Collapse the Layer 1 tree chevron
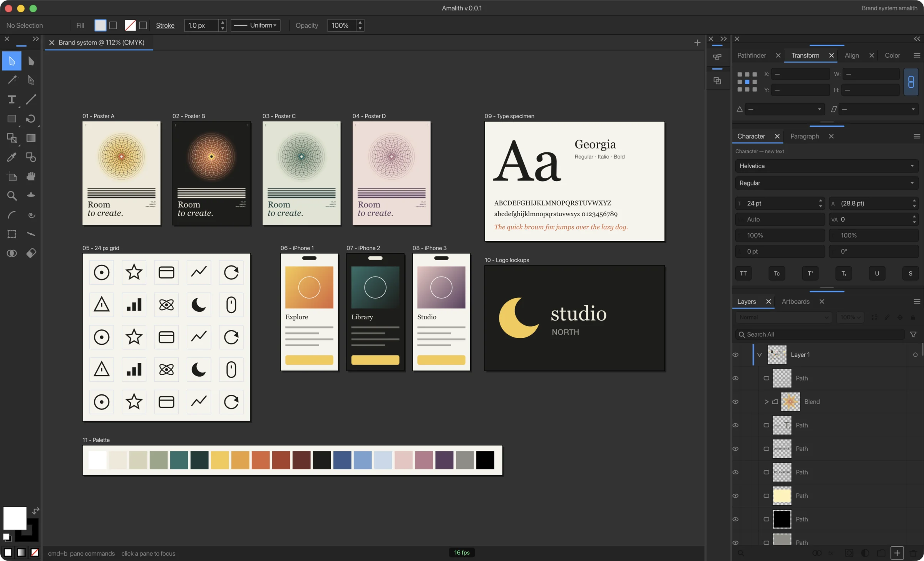Image resolution: width=924 pixels, height=561 pixels. point(759,355)
